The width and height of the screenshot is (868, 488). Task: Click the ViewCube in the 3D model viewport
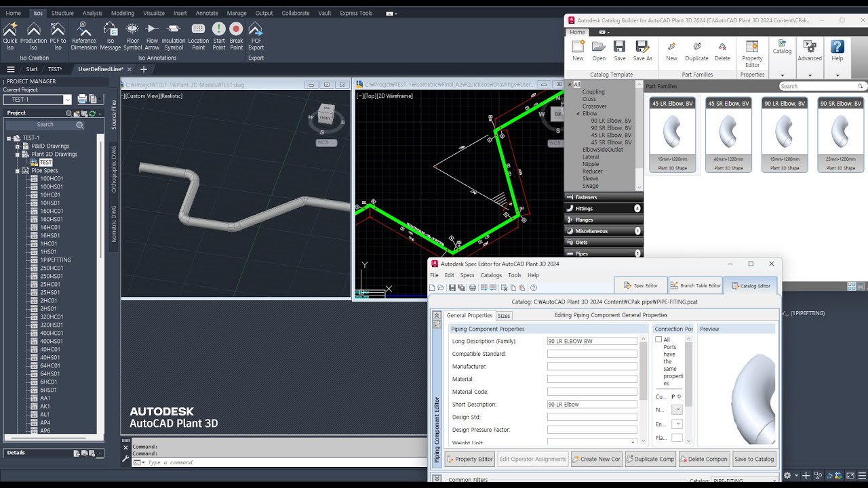click(x=327, y=117)
